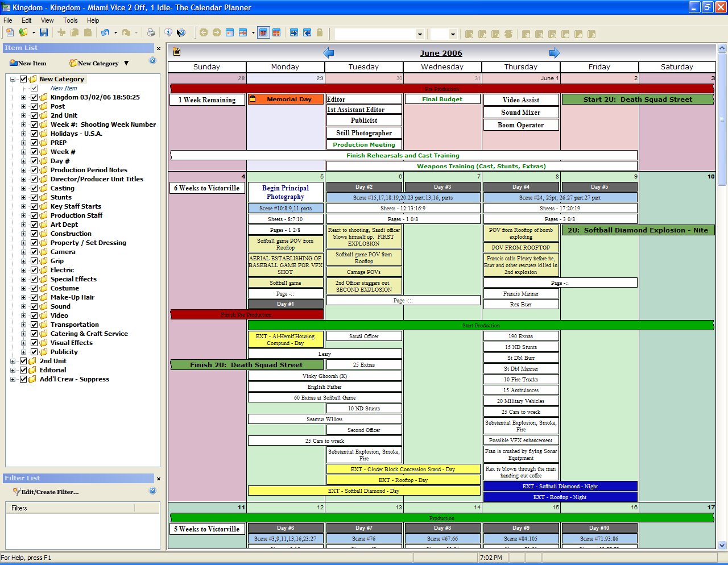728x565 pixels.
Task: Click the Print icon in toolbar
Action: pyautogui.click(x=151, y=33)
